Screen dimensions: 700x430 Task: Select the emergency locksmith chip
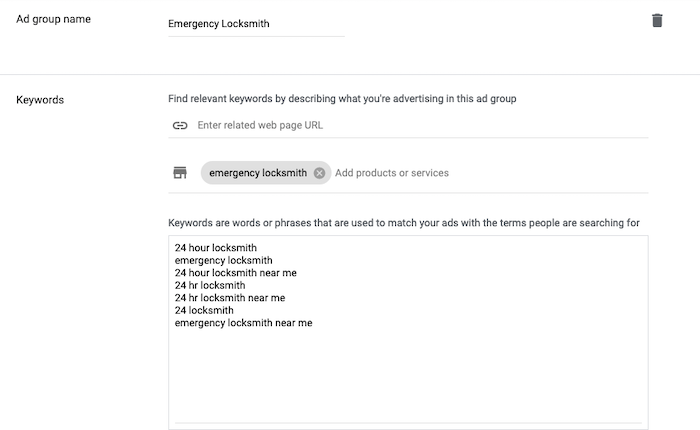[258, 173]
